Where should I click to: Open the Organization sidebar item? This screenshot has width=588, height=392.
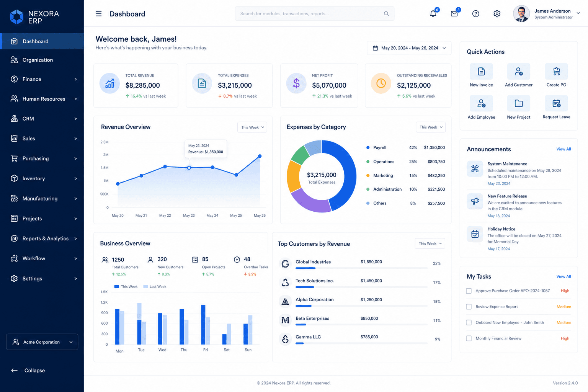point(42,60)
